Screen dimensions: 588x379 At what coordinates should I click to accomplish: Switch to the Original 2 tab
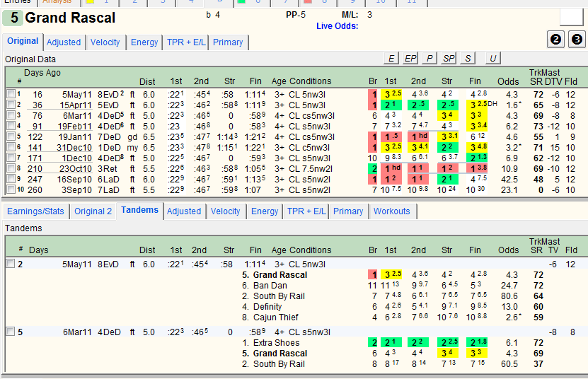point(93,211)
